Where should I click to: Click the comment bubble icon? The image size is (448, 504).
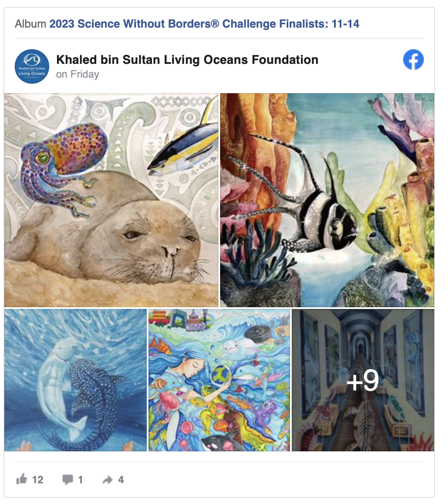pyautogui.click(x=67, y=479)
